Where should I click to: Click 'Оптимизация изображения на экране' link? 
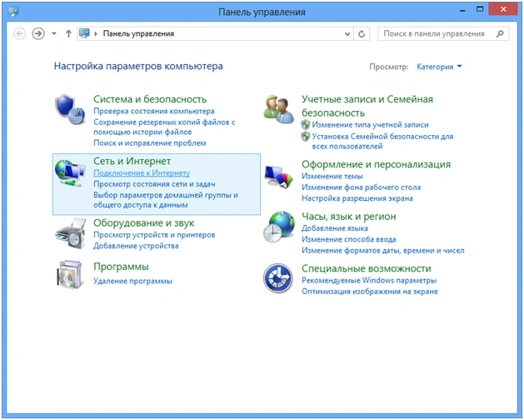pos(370,292)
